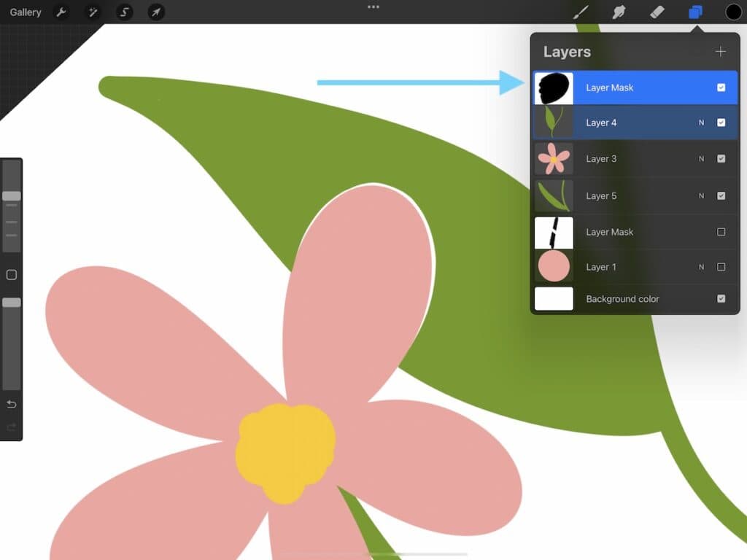
Task: Return to the Gallery
Action: click(26, 12)
